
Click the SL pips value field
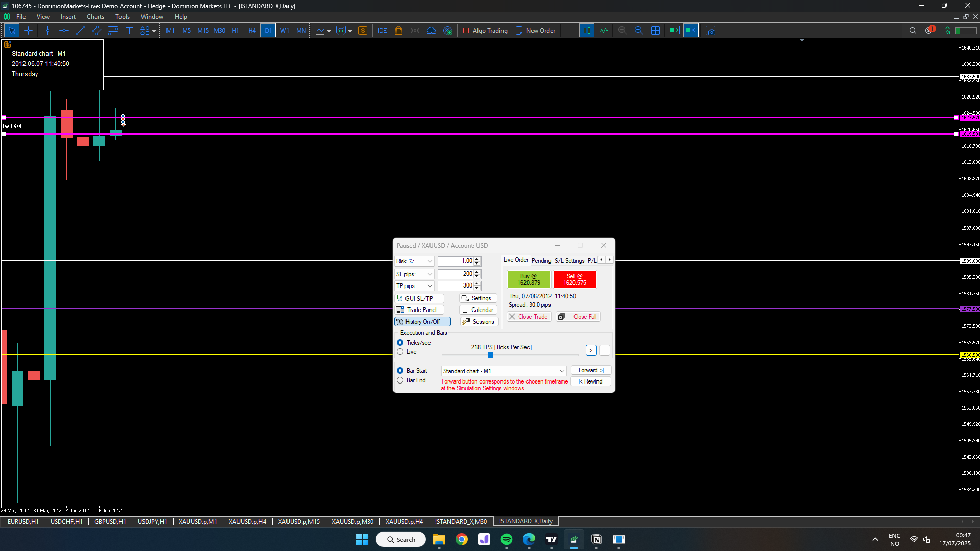(456, 274)
